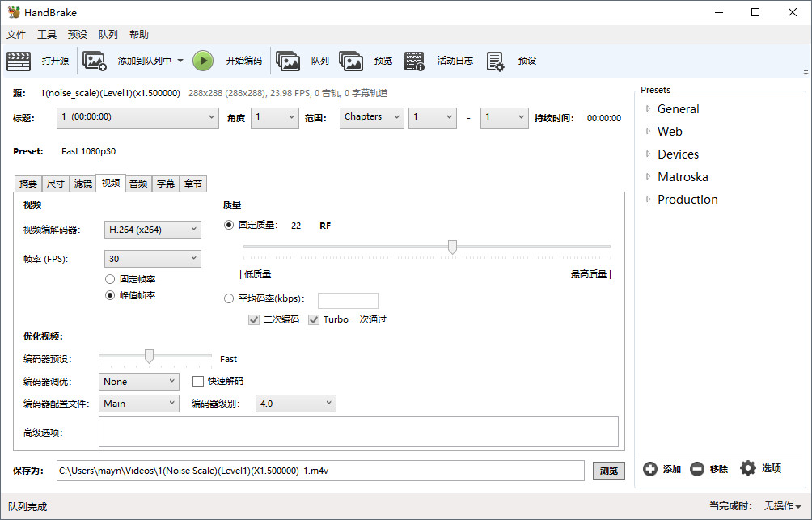812x520 pixels.
Task: Open the 工具 menu
Action: (x=47, y=35)
